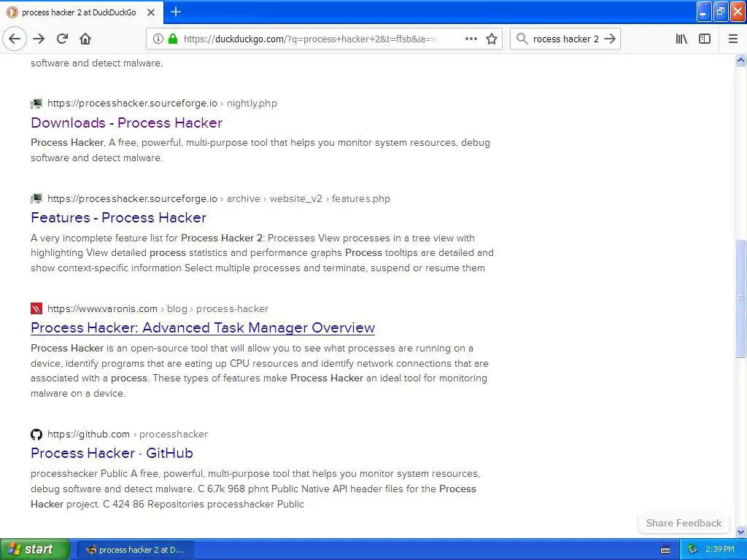
Task: Click the 'Process Hacker is an open-source tool' snippet
Action: click(x=260, y=370)
